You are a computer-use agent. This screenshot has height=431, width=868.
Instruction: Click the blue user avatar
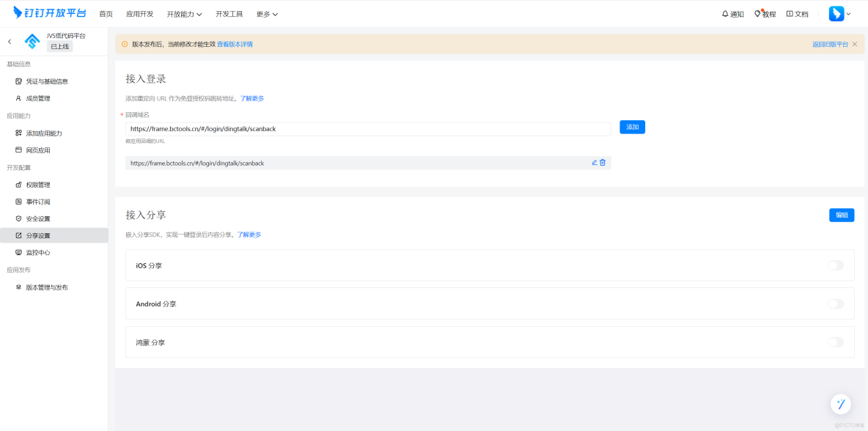tap(836, 14)
